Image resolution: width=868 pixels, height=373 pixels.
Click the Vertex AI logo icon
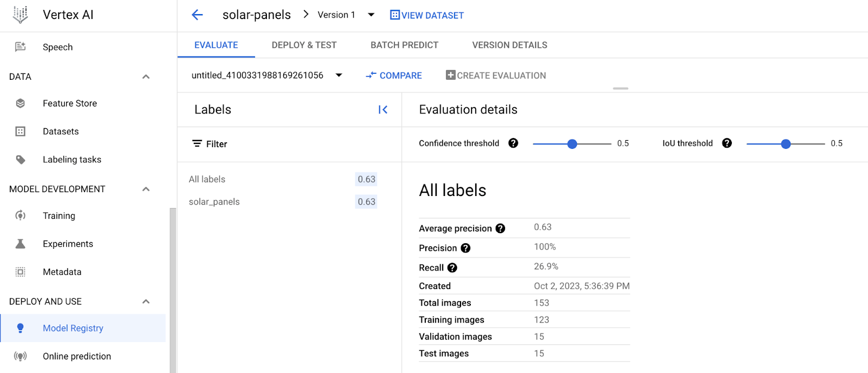21,15
